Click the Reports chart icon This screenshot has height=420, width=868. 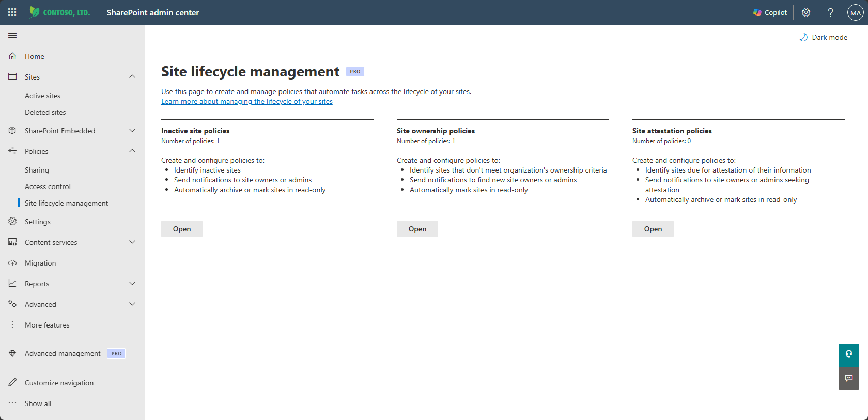click(12, 283)
